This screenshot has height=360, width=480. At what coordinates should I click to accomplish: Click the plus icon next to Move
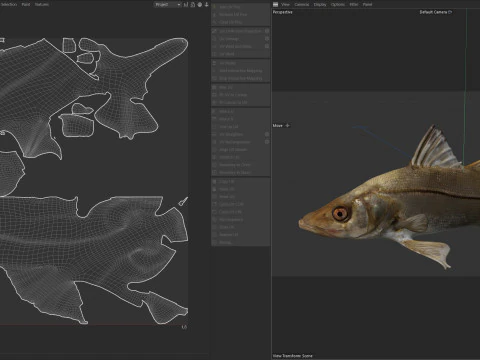point(287,125)
